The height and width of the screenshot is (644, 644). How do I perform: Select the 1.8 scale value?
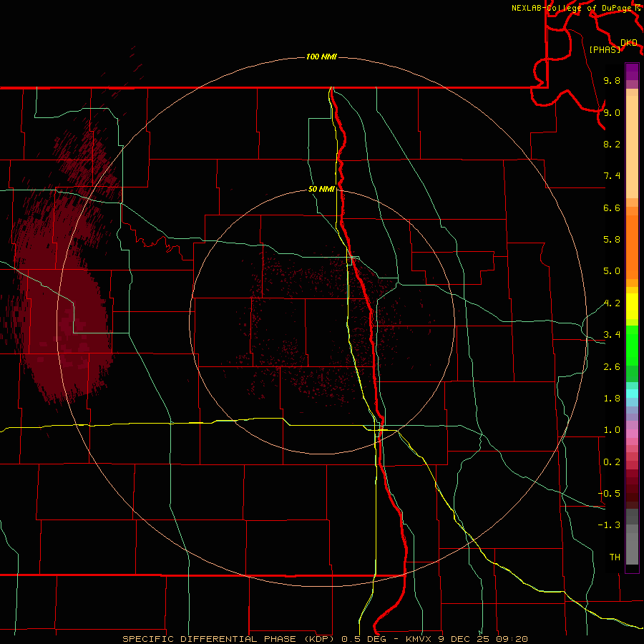612,399
